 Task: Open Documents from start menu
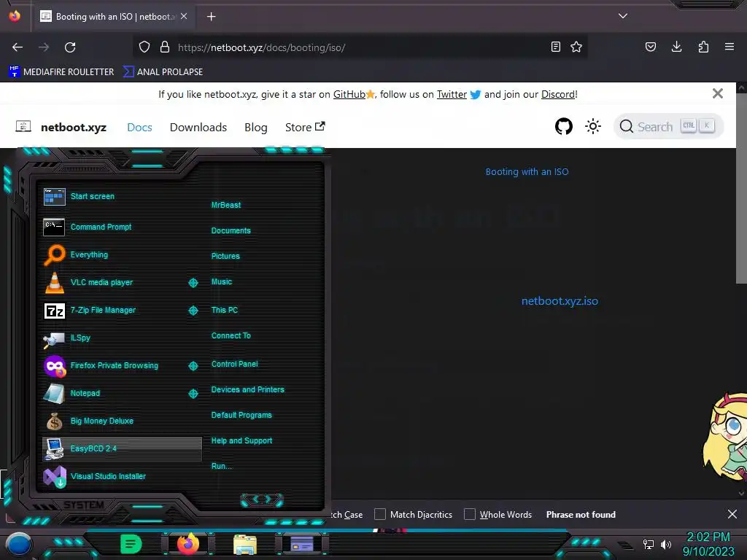point(231,230)
